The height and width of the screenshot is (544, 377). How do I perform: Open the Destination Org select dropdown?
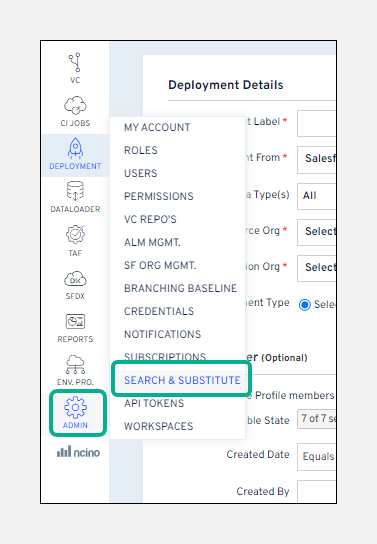coord(316,268)
